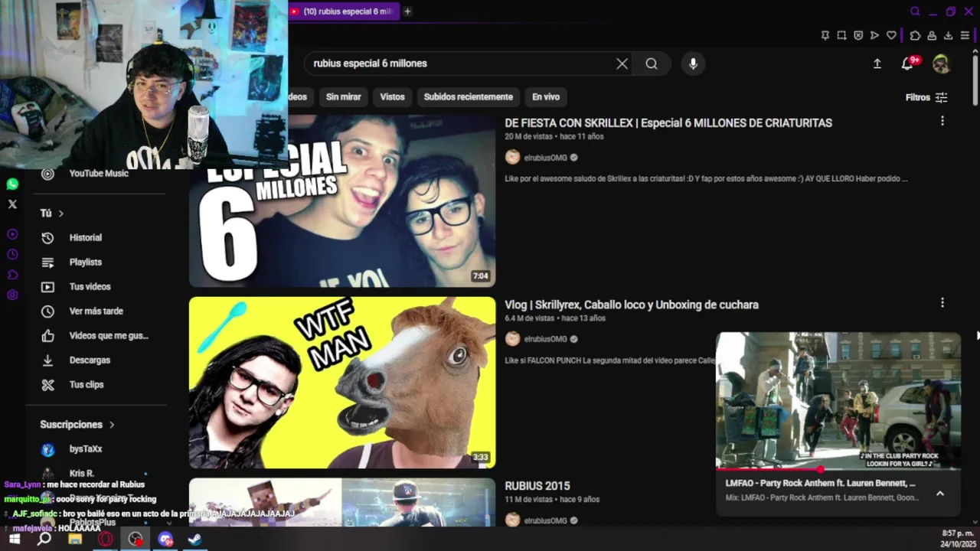
Task: Open the Skrillyrex horse mask thumbnail
Action: click(x=342, y=383)
